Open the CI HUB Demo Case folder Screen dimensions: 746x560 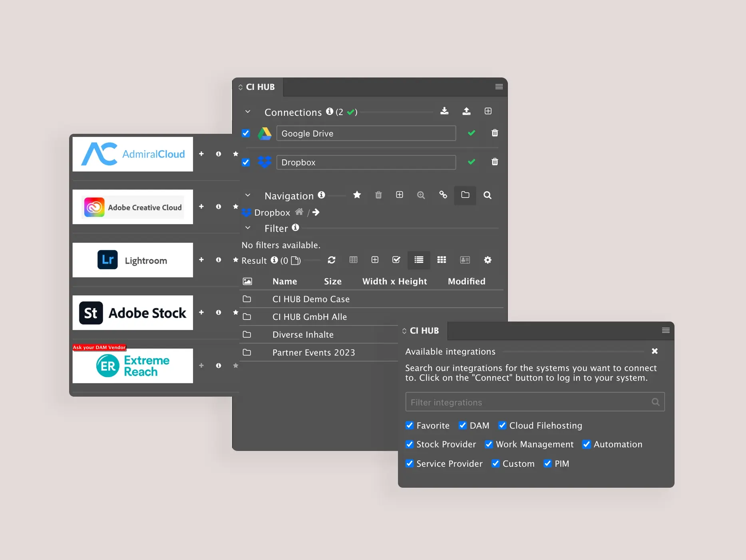(x=370, y=299)
